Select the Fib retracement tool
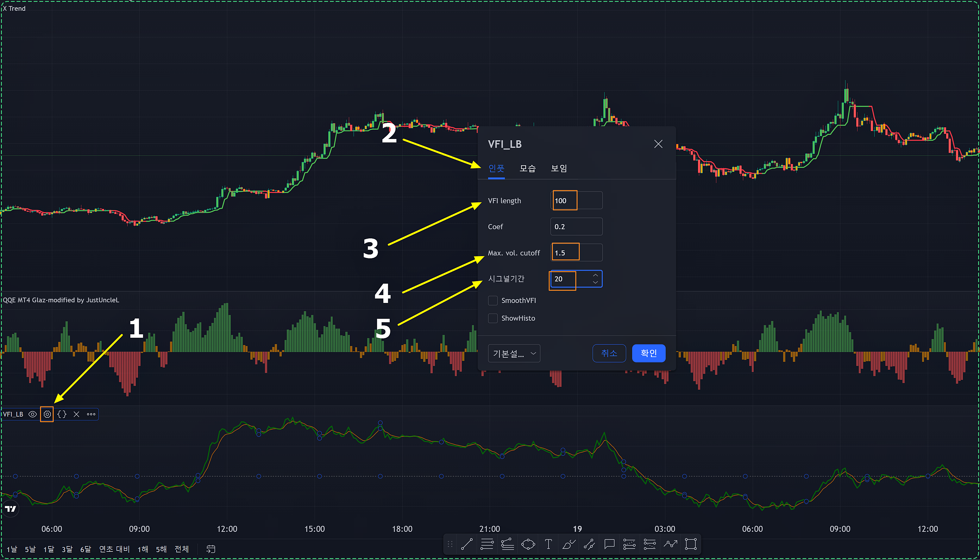Image resolution: width=980 pixels, height=560 pixels. coord(507,544)
